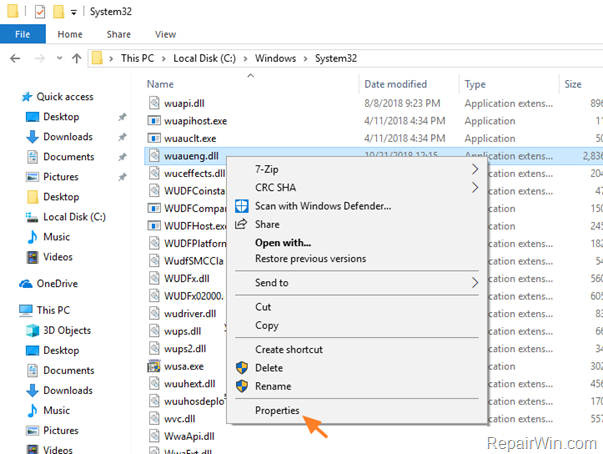Open the recent locations dropdown
This screenshot has height=454, width=603.
[59, 58]
